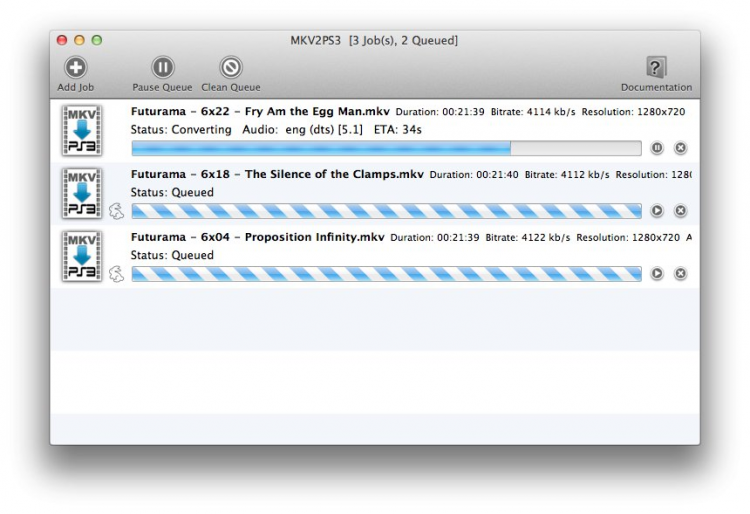Pause the Fry Am the Egg Man job
This screenshot has width=750, height=514.
coord(657,148)
